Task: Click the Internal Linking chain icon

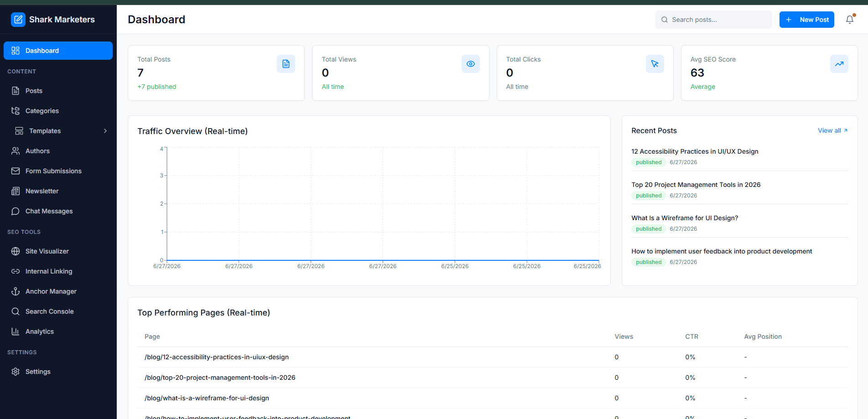Action: click(16, 271)
